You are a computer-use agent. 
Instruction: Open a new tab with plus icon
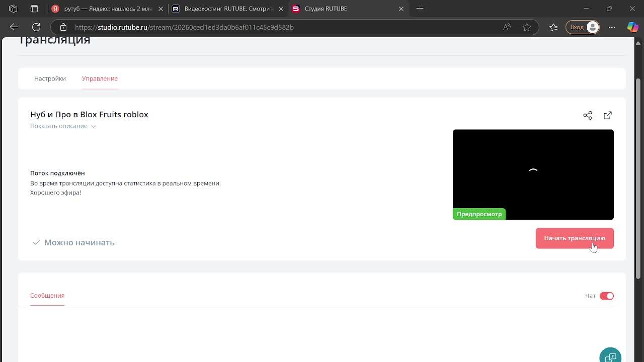pyautogui.click(x=420, y=9)
